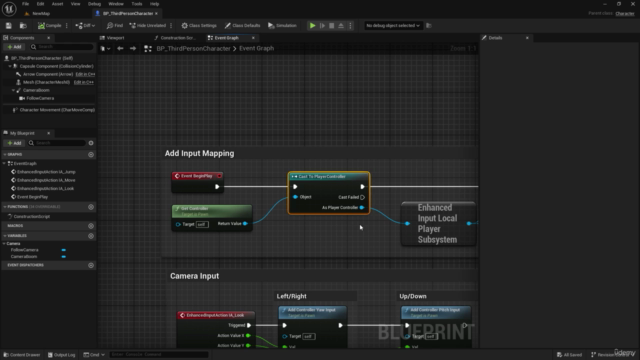The image size is (640, 360).
Task: Switch to the Viewport tab
Action: click(112, 38)
